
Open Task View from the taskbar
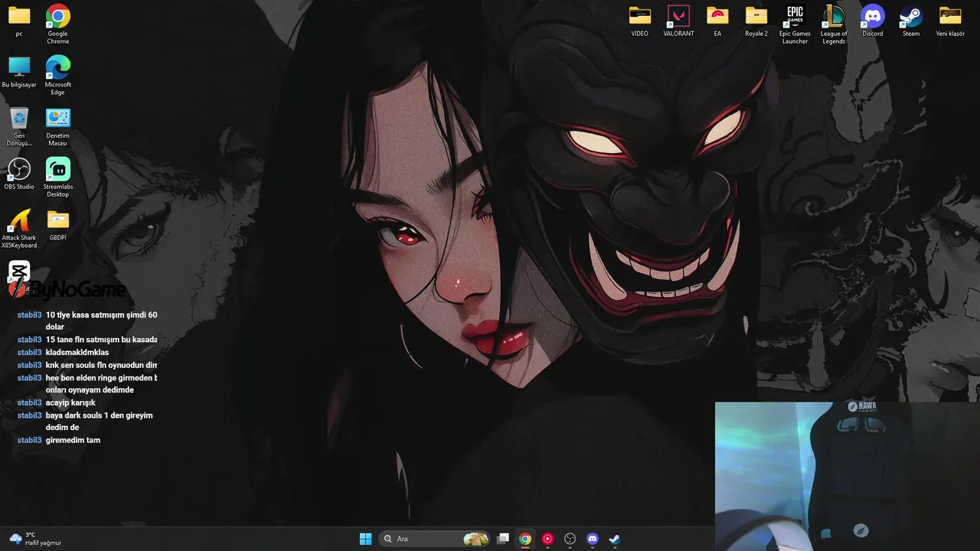(503, 539)
